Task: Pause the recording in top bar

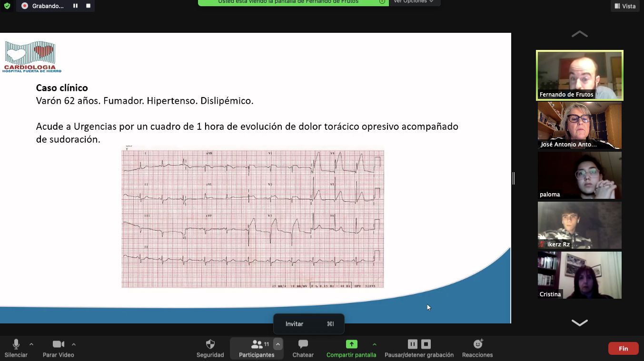Action: point(75,6)
